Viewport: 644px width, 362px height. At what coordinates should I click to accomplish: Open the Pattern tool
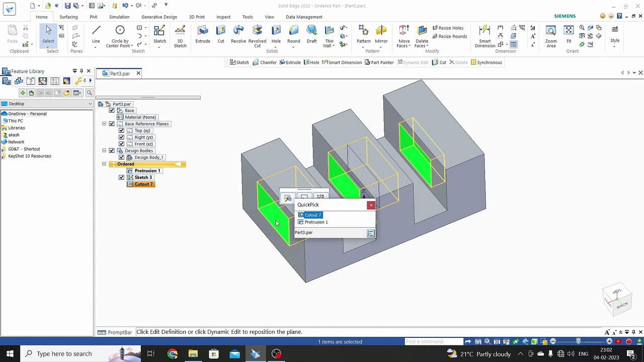(363, 34)
